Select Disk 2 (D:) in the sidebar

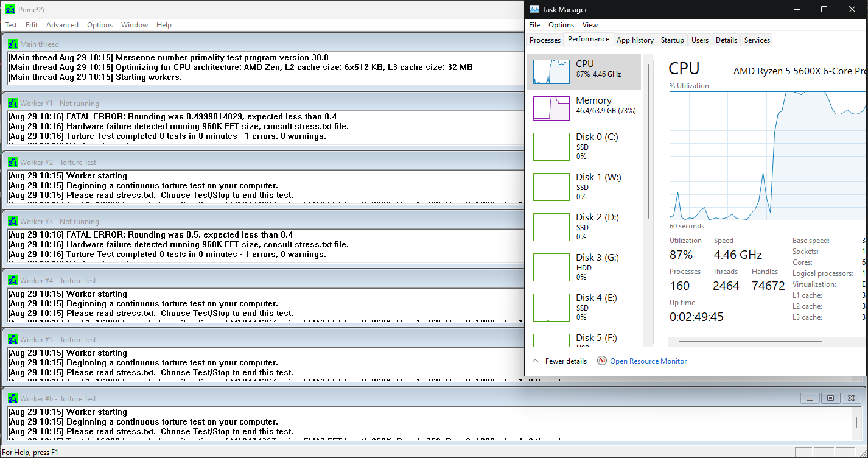(x=584, y=227)
